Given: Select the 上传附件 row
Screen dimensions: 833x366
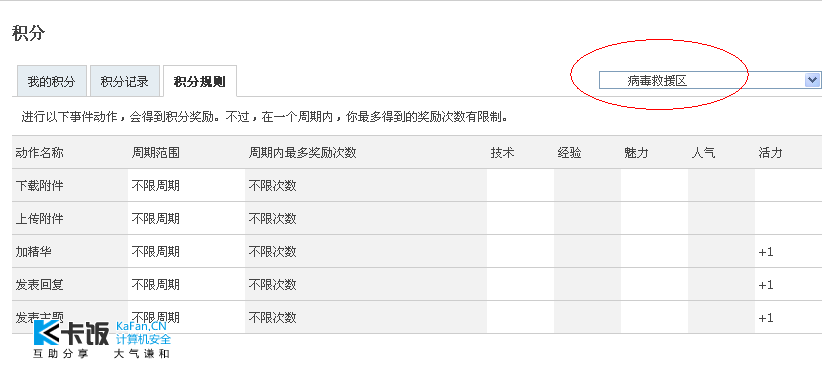Looking at the screenshot, I should pyautogui.click(x=417, y=218).
